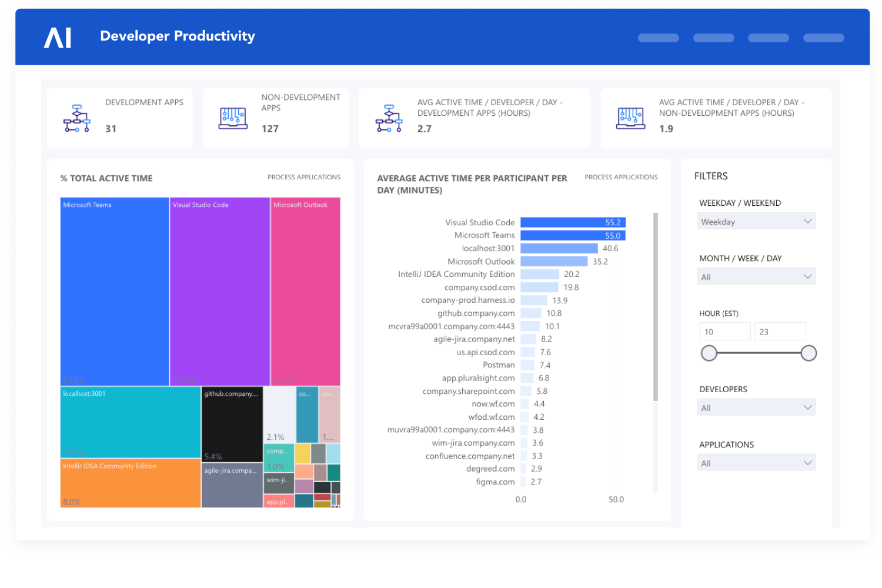This screenshot has width=882, height=588.
Task: Select the Avg Active Time Development Apps icon
Action: point(389,117)
